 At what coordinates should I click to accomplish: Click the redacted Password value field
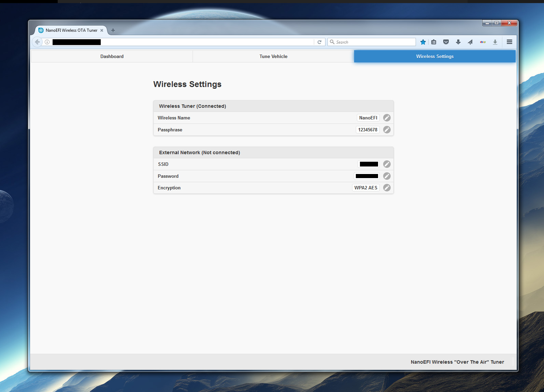pyautogui.click(x=367, y=176)
